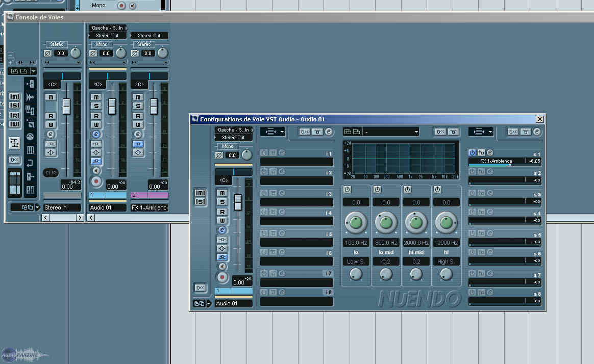Click the High S filter type field
Viewport: 594px width, 364px height.
446,262
